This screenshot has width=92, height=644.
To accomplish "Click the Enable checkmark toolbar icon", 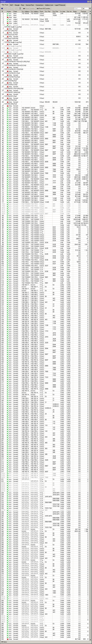I will (x=9, y=8).
